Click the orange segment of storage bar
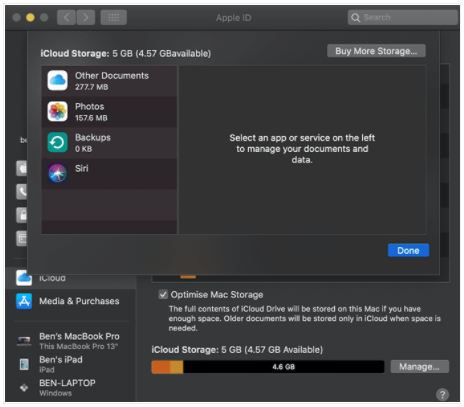This screenshot has width=464, height=407. click(161, 367)
